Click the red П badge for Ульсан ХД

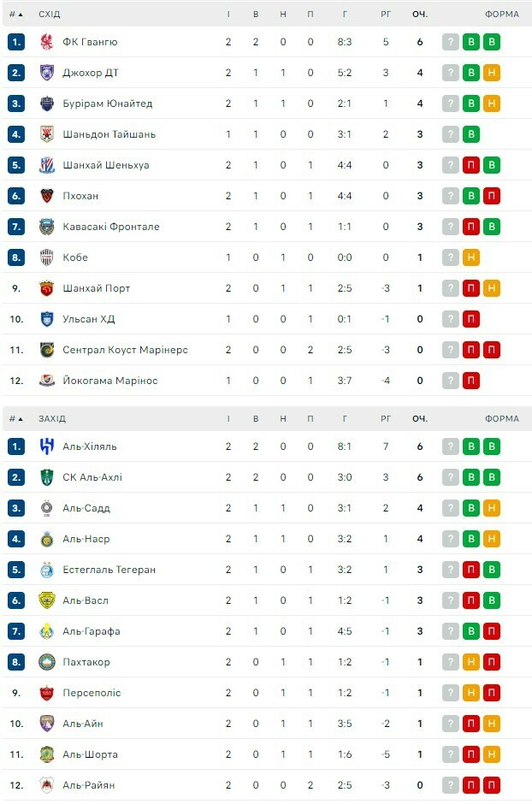pos(470,319)
